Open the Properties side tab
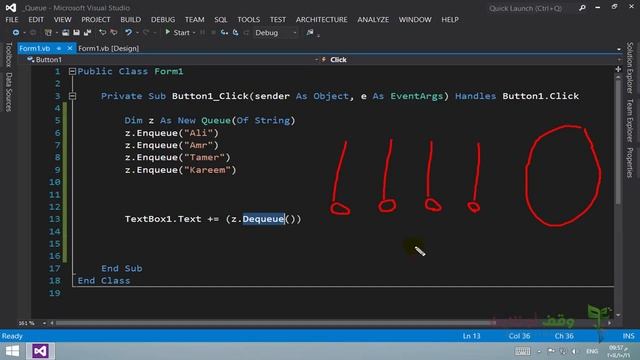Screen dimensions: 640x360 tap(630, 162)
